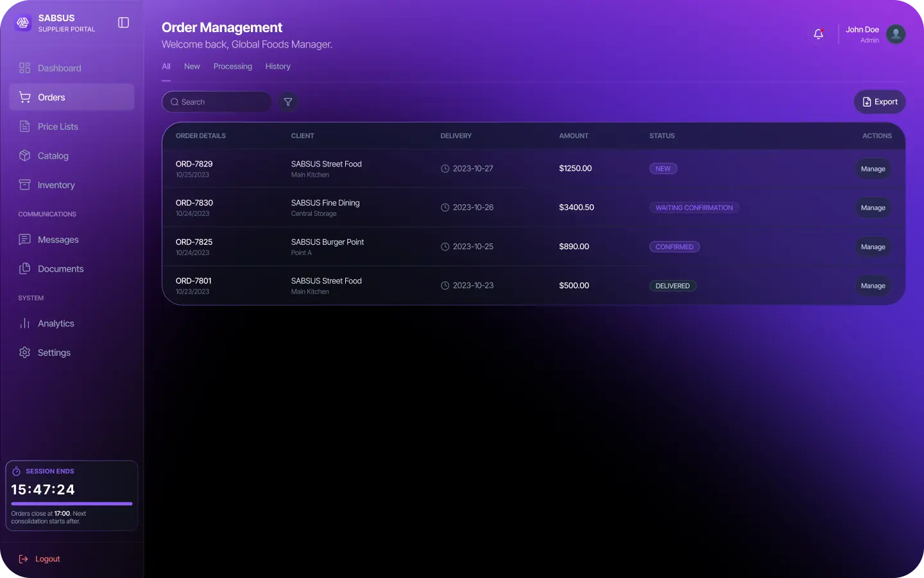
Task: Manage order ORD-7829
Action: (x=873, y=169)
